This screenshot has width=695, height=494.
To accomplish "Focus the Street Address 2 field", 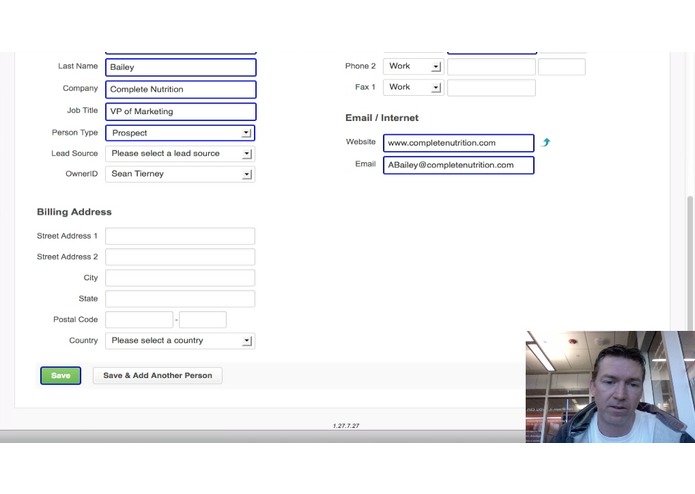I will point(180,257).
